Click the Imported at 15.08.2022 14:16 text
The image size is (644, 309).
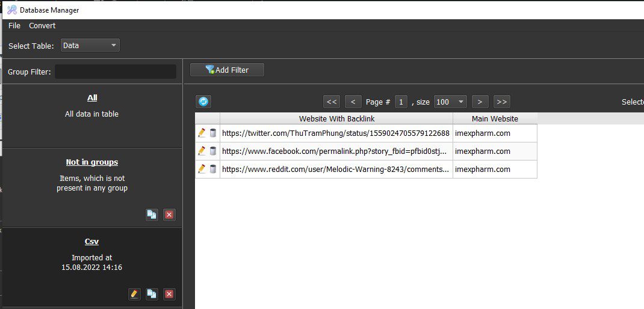click(x=91, y=263)
